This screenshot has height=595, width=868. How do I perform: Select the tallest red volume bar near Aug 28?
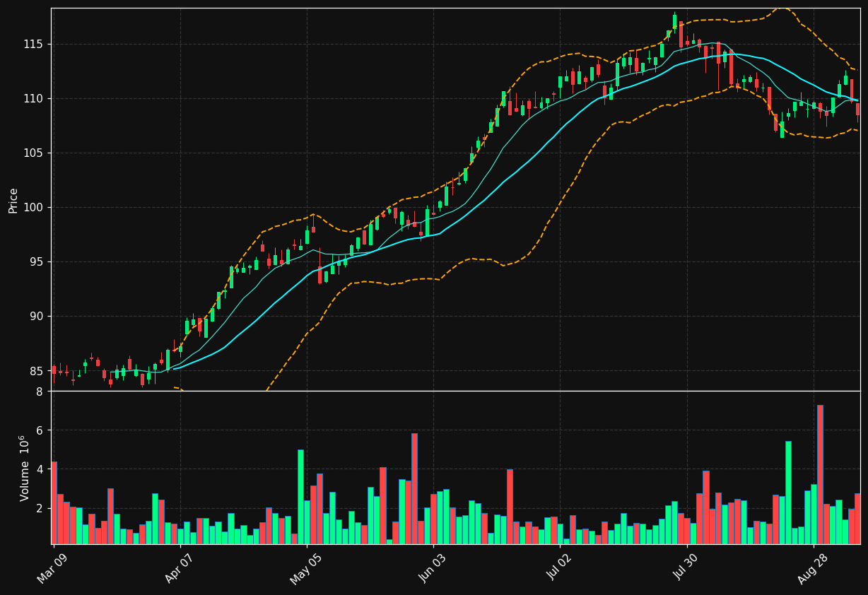coord(820,474)
